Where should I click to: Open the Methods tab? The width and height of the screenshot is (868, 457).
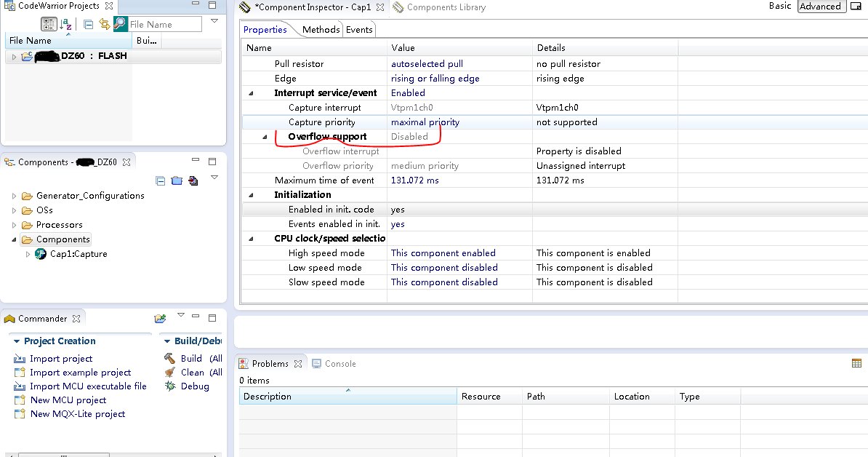[321, 29]
